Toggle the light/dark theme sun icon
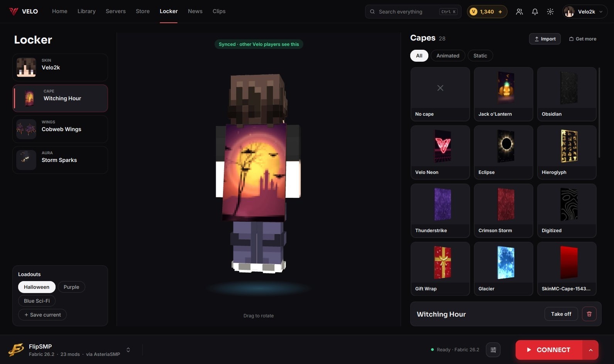The width and height of the screenshot is (614, 364). [550, 12]
